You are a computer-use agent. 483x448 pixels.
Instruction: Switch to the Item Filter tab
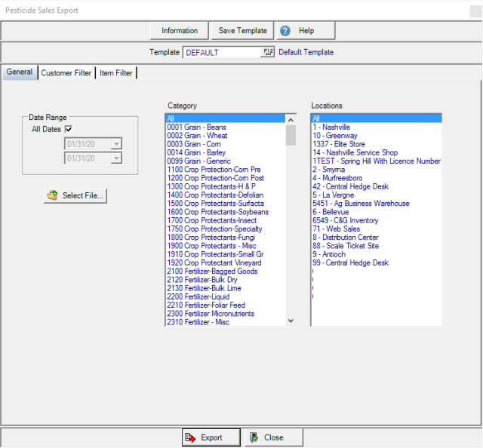116,73
